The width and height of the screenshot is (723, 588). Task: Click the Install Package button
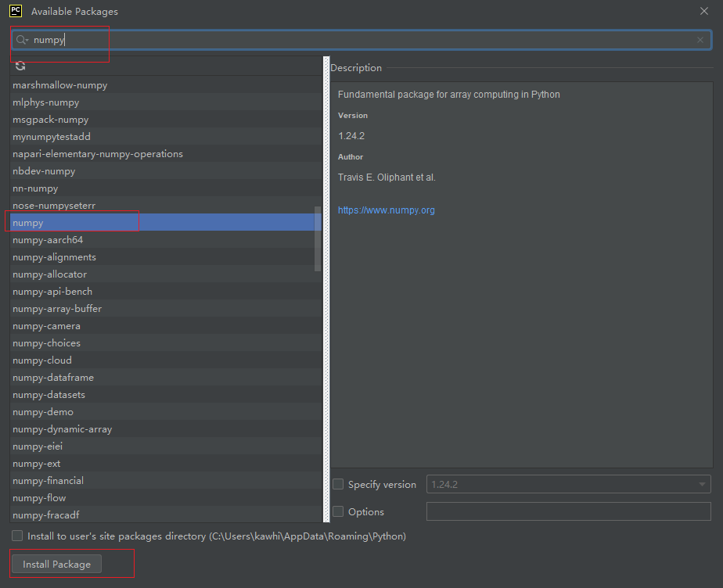pos(56,564)
